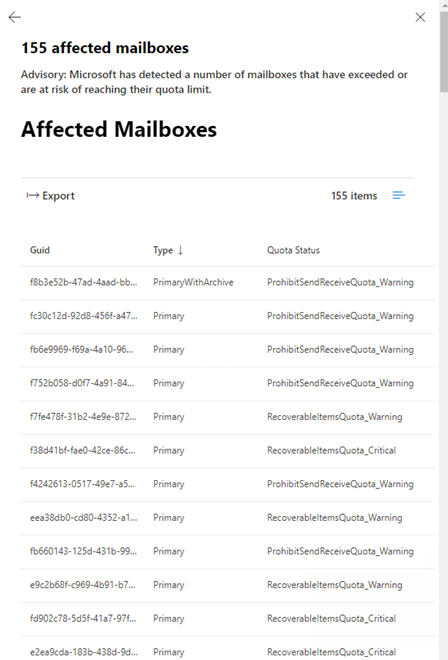
Task: Select the f7fe478f RecoverableItemsQuota_Warning row
Action: point(227,417)
